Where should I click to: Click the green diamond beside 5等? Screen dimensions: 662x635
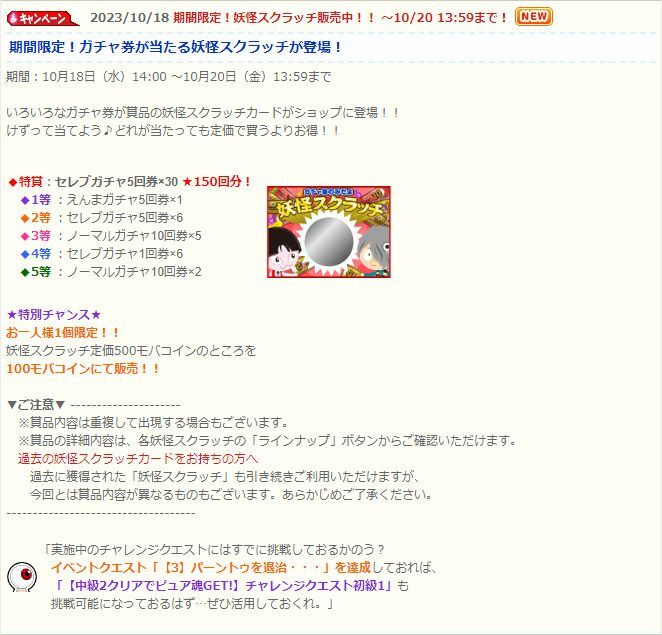point(25,272)
